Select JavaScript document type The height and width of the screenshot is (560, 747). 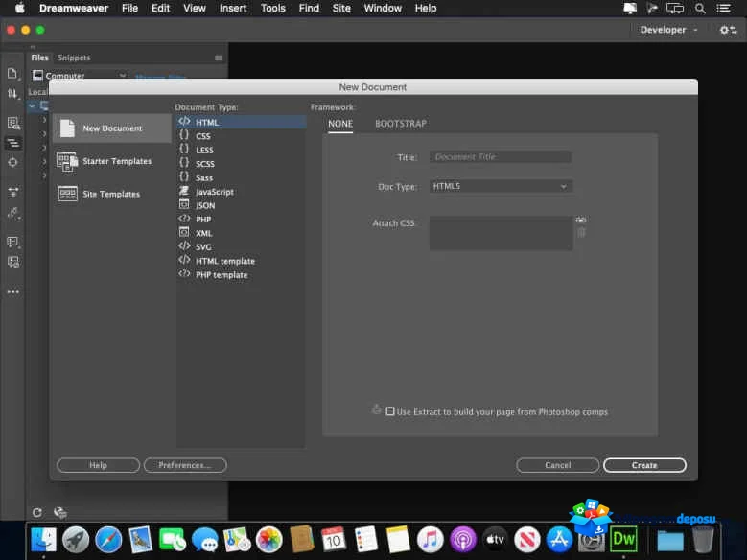tap(241, 192)
